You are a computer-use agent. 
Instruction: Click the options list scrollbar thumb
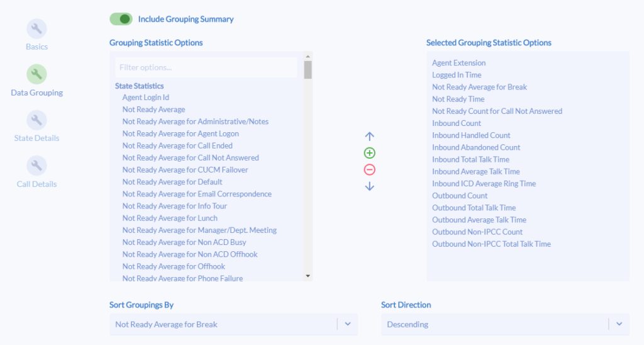point(308,69)
